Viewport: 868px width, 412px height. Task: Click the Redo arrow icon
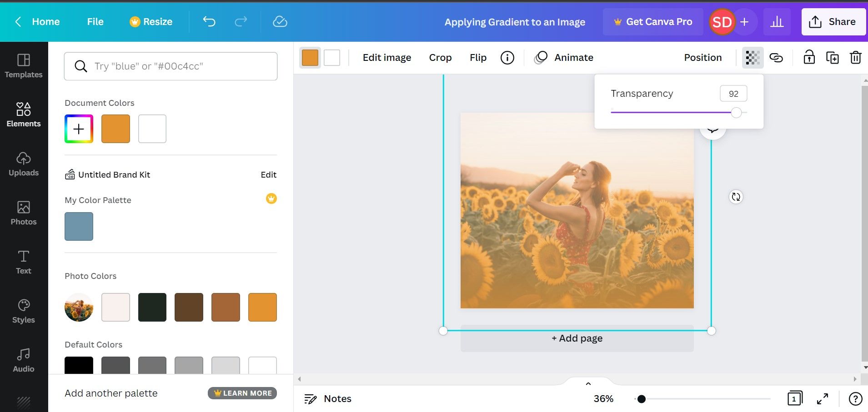click(241, 21)
